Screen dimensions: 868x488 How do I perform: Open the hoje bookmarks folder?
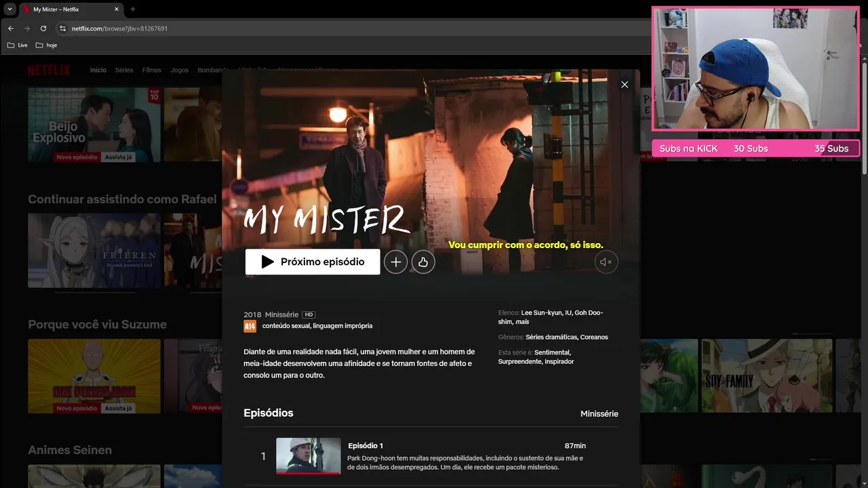pos(46,45)
